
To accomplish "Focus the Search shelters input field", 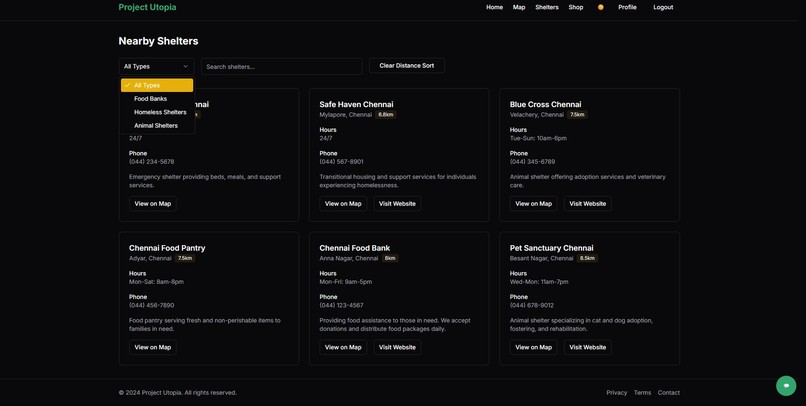I will coord(282,66).
